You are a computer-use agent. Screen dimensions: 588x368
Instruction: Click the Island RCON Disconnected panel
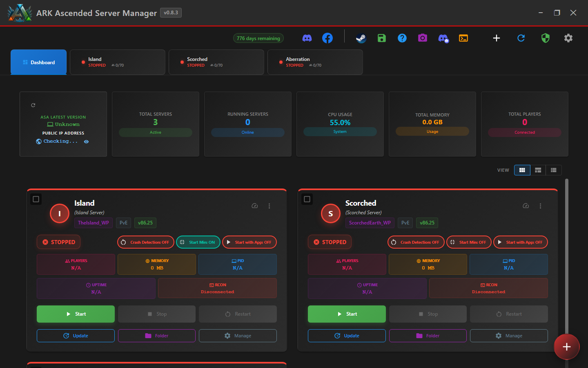pyautogui.click(x=217, y=288)
